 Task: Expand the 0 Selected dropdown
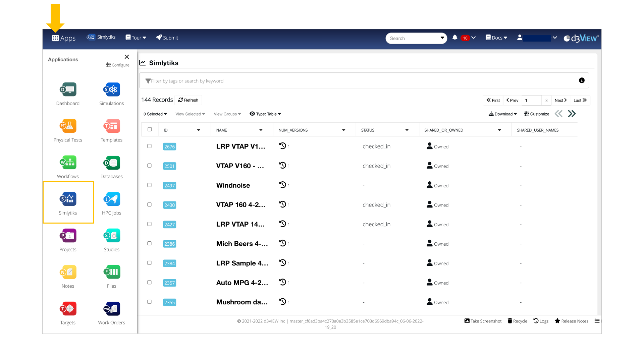tap(155, 114)
